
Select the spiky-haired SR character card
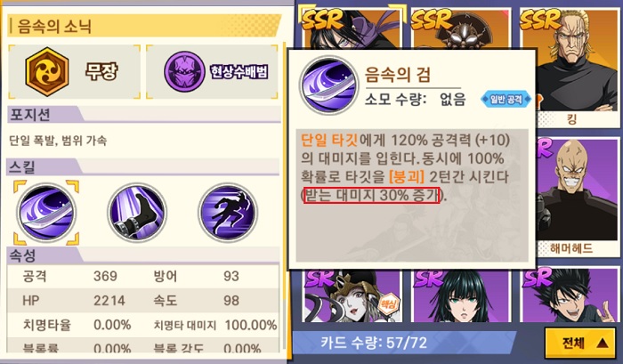click(570, 296)
